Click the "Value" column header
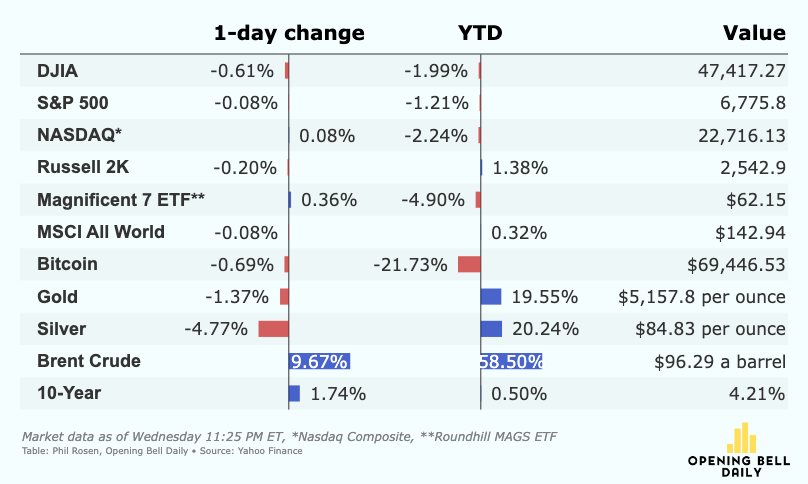Screen dimensions: 808x484 point(754,33)
